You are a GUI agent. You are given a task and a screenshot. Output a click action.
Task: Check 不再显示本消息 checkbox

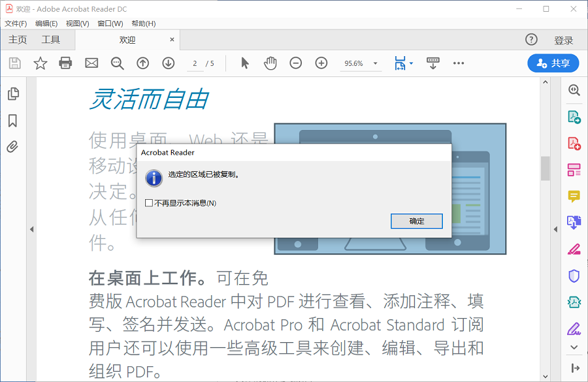coord(149,203)
